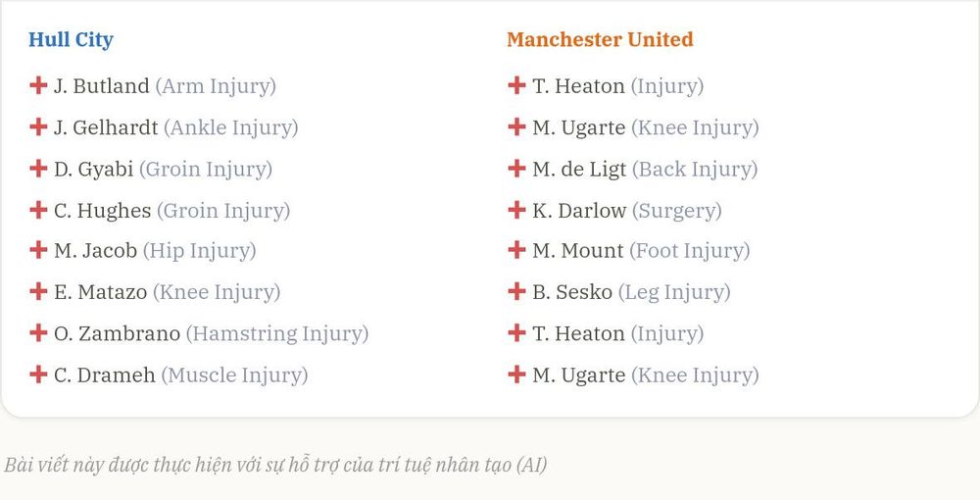Tap the red cross beside M. Mount
This screenshot has width=980, height=500.
coord(516,250)
